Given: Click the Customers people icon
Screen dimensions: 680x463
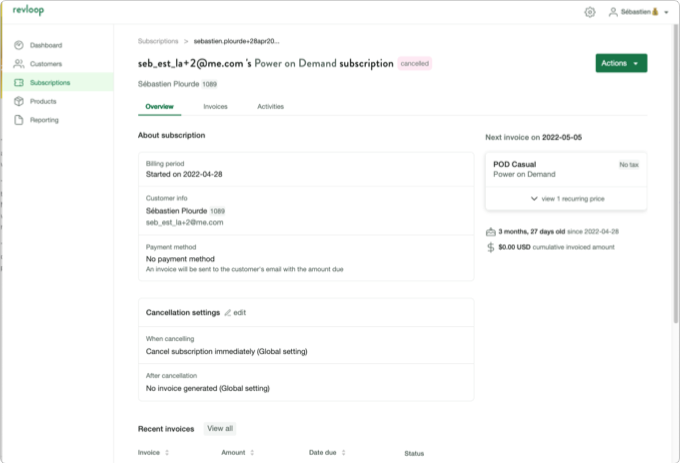Looking at the screenshot, I should (x=20, y=64).
